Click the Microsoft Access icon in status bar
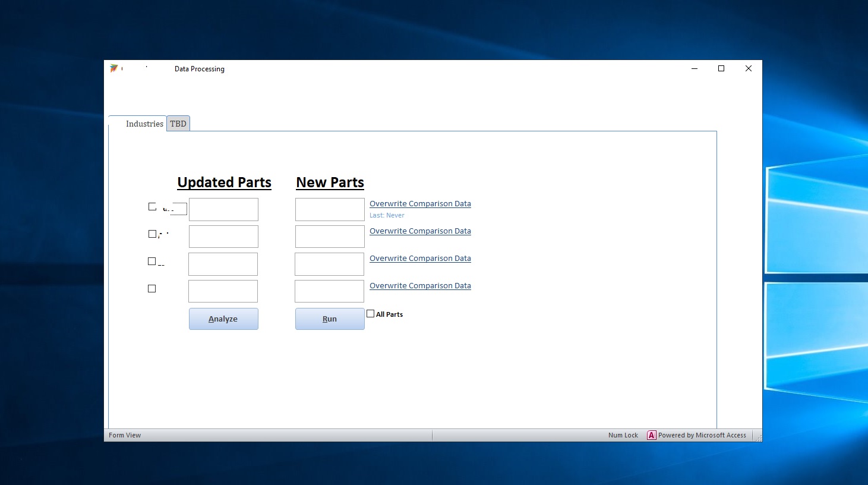The height and width of the screenshot is (485, 868). click(652, 435)
